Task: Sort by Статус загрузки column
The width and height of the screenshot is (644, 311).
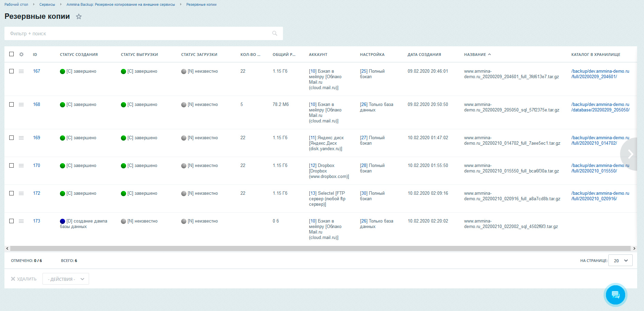Action: [x=199, y=55]
